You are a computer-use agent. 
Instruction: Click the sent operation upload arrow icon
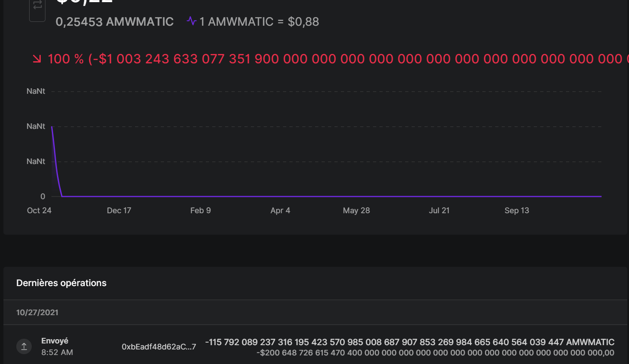[x=24, y=346]
